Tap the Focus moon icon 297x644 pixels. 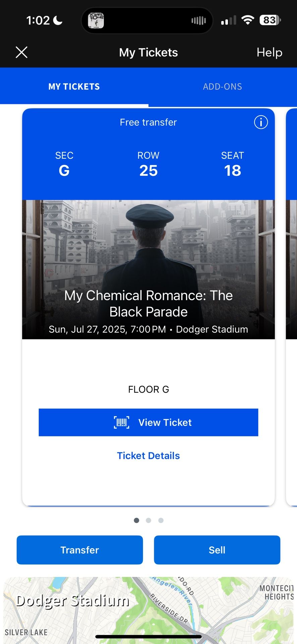pyautogui.click(x=58, y=21)
